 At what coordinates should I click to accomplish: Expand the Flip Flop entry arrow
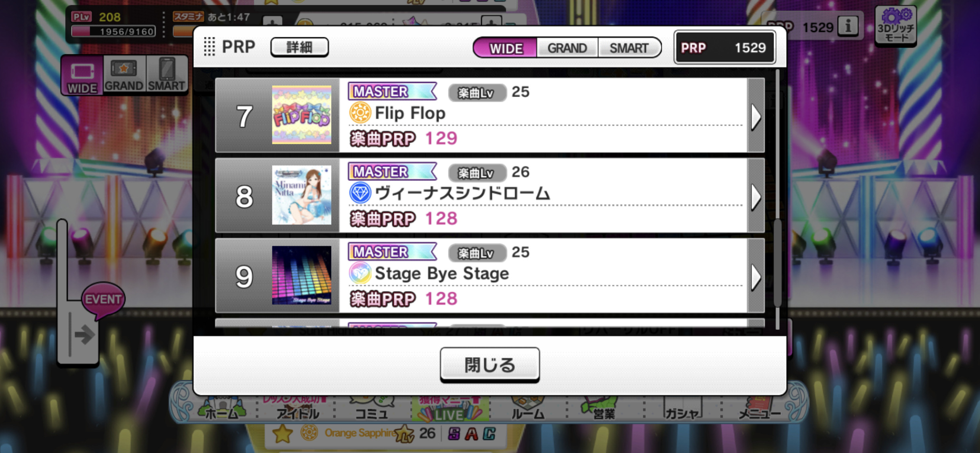[x=756, y=116]
